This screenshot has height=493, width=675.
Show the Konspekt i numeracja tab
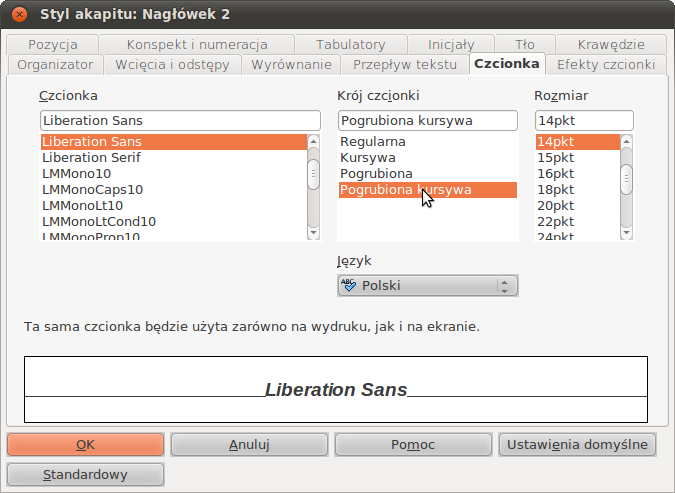tap(197, 45)
